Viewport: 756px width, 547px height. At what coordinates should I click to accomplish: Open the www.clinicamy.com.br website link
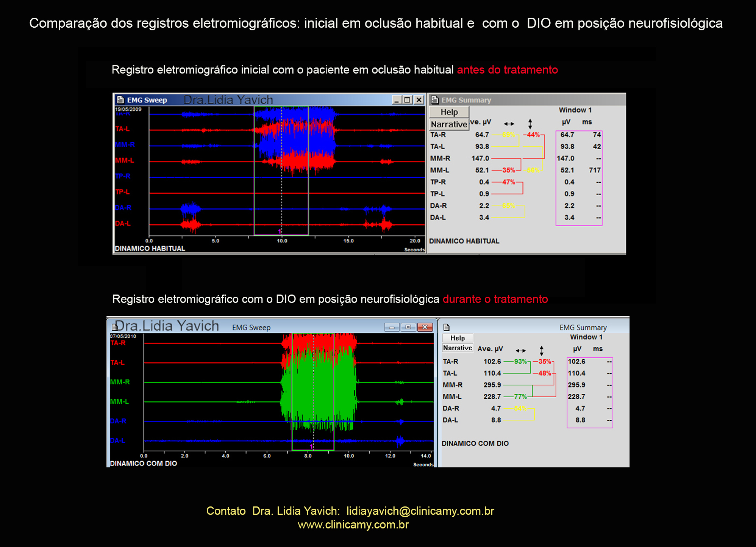[353, 525]
